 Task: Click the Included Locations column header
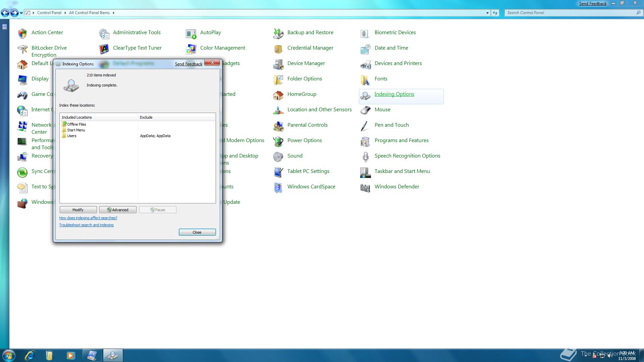coord(99,117)
